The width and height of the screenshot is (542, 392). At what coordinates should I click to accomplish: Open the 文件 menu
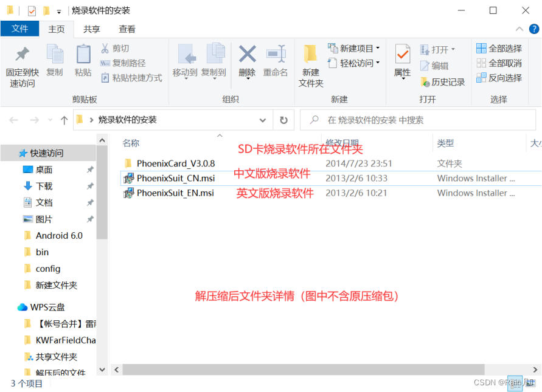pyautogui.click(x=19, y=29)
